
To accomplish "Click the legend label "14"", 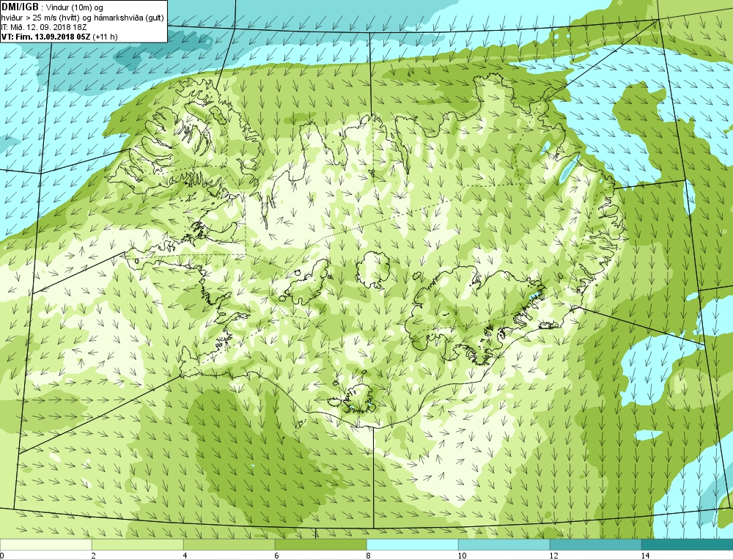I will [645, 556].
